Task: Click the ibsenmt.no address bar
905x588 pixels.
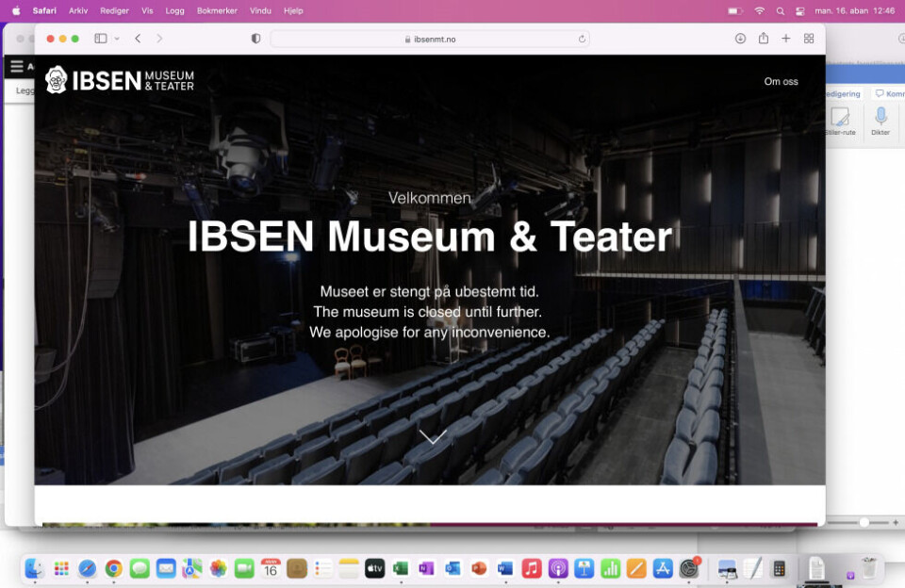Action: [430, 40]
